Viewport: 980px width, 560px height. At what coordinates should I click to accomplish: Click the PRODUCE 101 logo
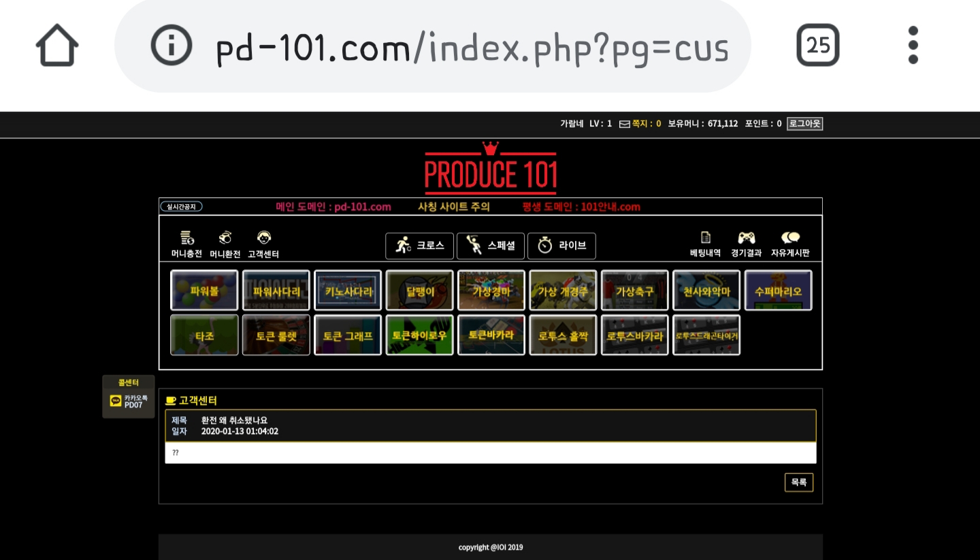[491, 168]
